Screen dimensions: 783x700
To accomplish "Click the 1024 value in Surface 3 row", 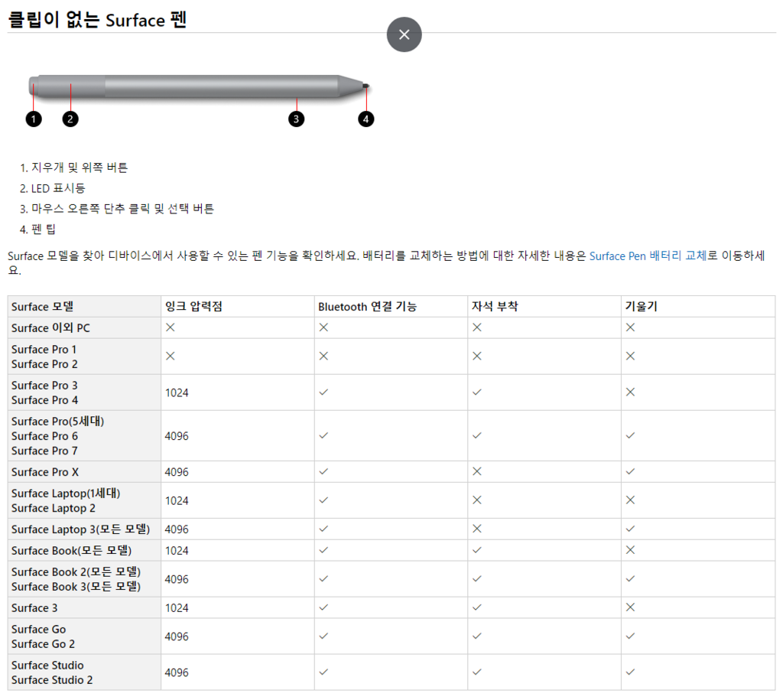I will [177, 608].
